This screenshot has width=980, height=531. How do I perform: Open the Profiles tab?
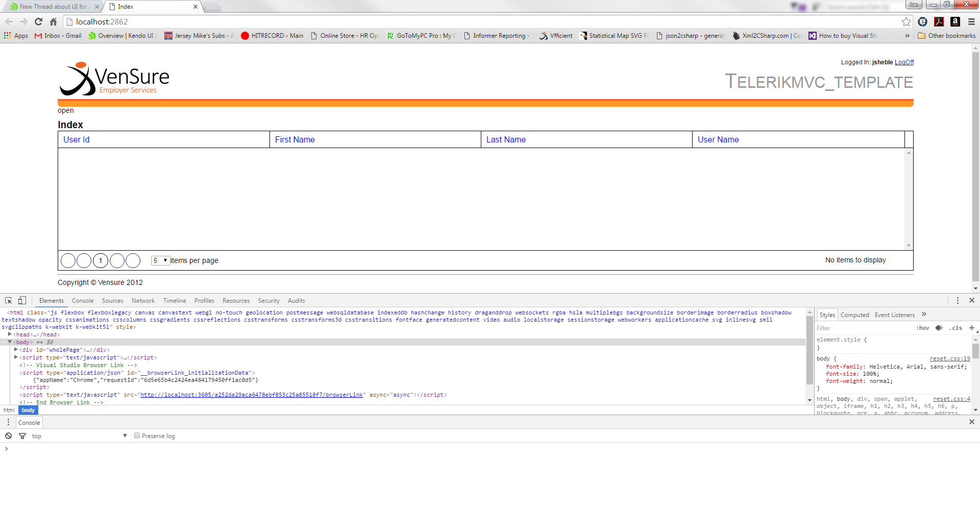(204, 301)
